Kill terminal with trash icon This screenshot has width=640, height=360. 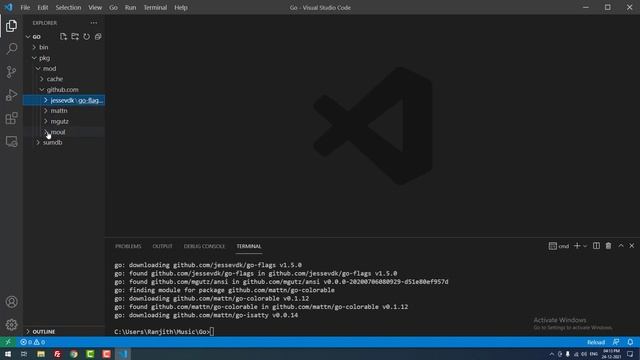coord(608,246)
